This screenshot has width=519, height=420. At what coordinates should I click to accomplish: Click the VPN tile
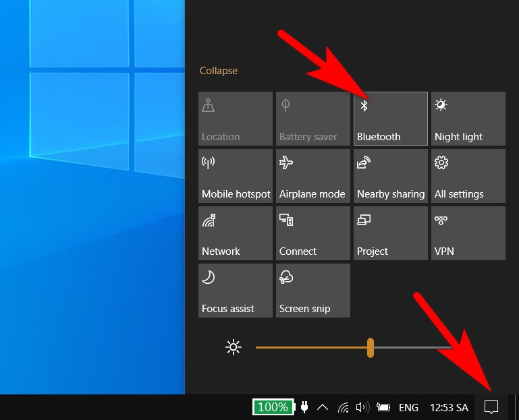[x=468, y=233]
